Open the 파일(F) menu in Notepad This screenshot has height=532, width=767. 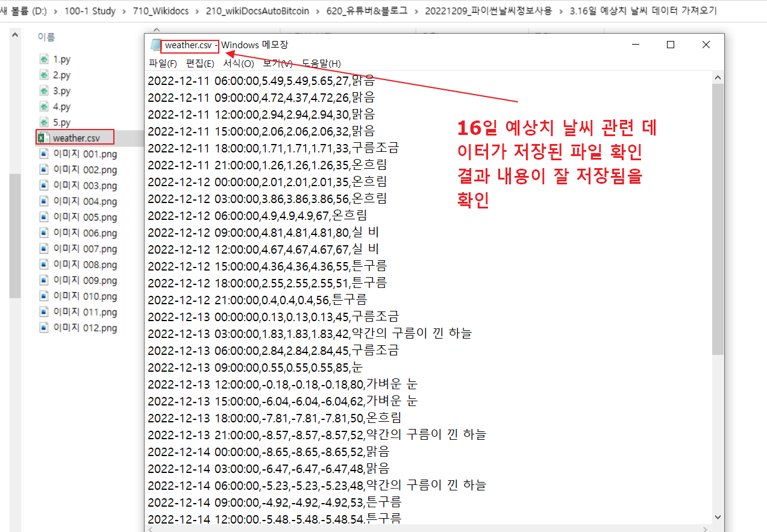click(163, 64)
